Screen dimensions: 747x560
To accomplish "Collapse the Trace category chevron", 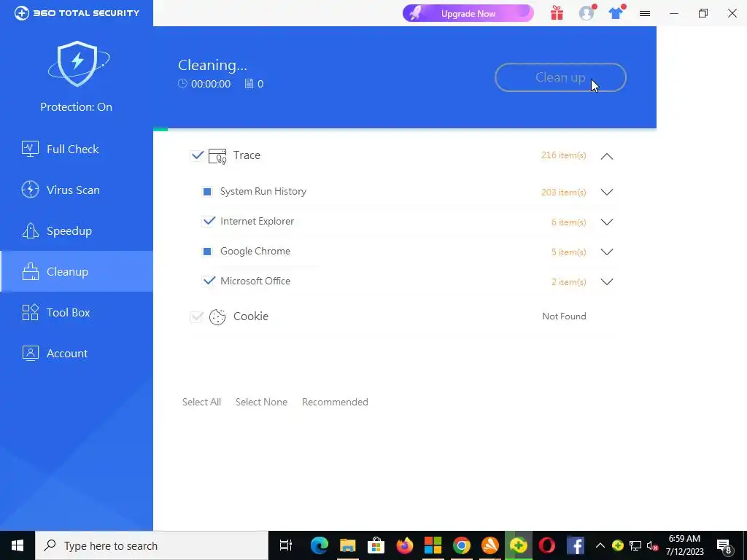I will [x=606, y=156].
